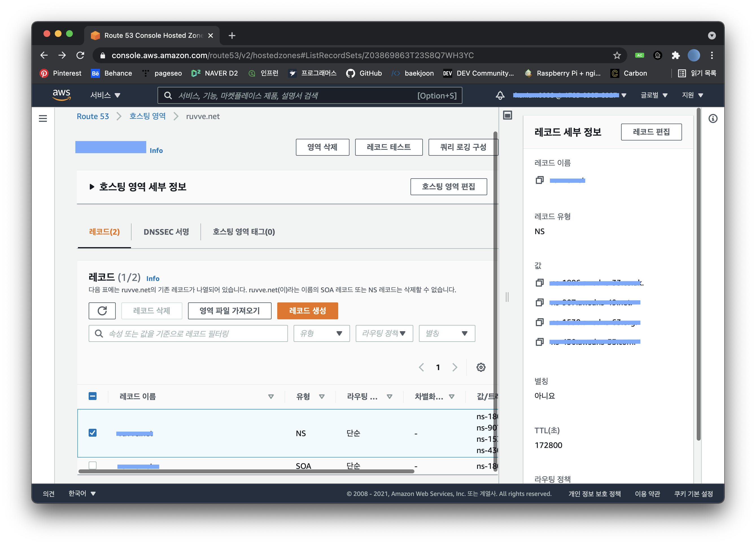Open a new browser tab

[x=232, y=35]
